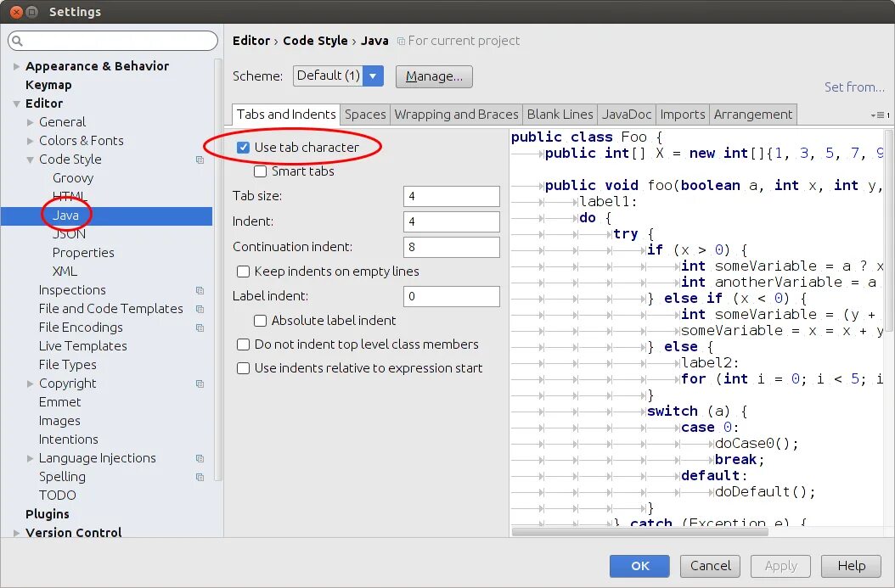Open hidden tabs list icon

click(880, 115)
